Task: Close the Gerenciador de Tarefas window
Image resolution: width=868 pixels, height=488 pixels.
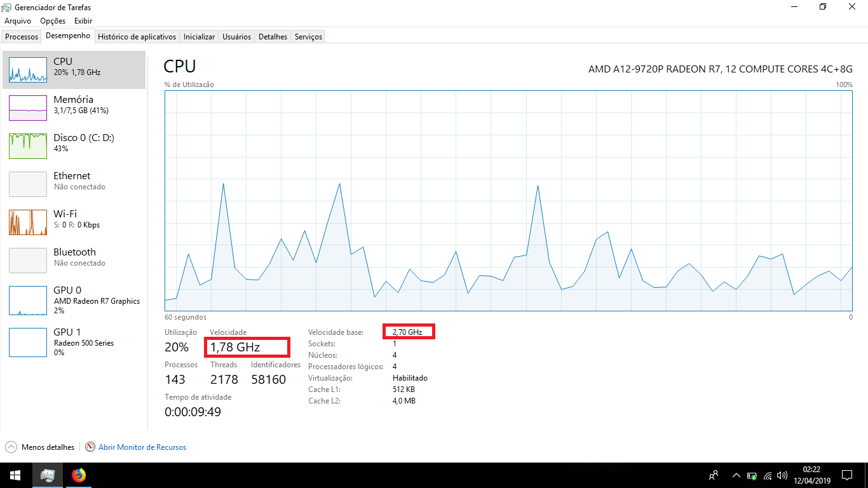Action: [852, 7]
